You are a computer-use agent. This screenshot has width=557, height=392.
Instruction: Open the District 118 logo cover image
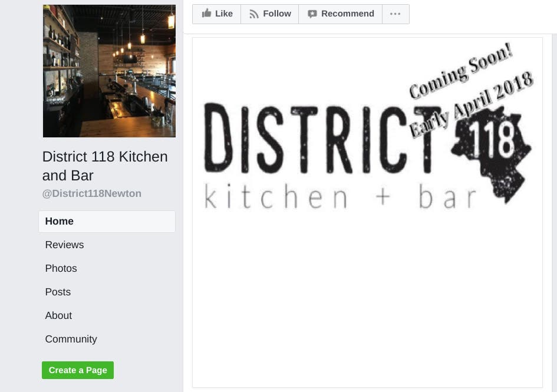click(x=367, y=213)
